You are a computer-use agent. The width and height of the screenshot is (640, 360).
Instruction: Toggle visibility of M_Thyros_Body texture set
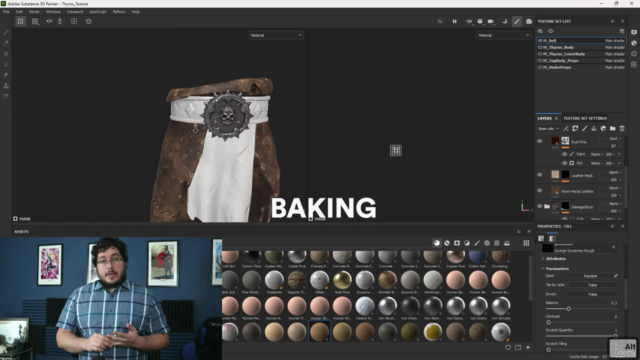pos(540,47)
